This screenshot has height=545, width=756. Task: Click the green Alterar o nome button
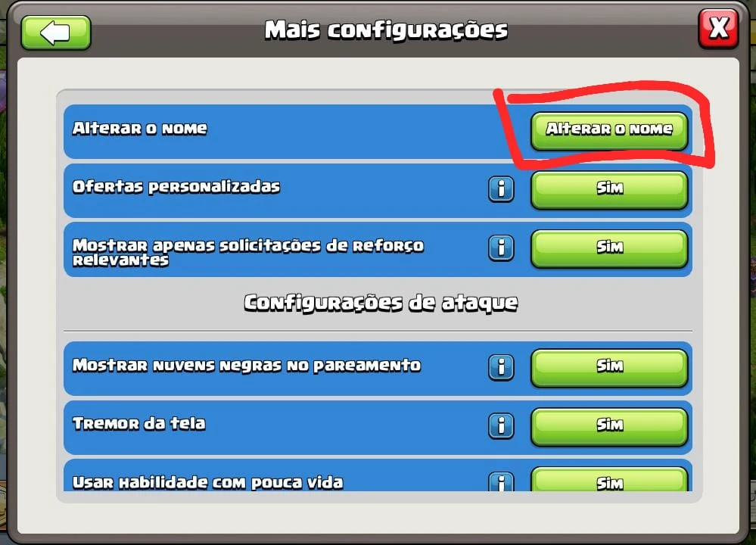click(x=609, y=131)
